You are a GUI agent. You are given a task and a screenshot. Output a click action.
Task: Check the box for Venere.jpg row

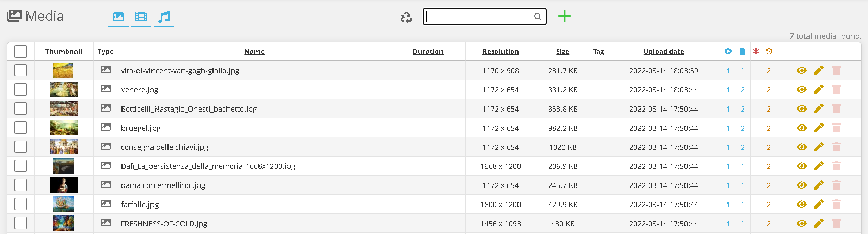coord(21,90)
